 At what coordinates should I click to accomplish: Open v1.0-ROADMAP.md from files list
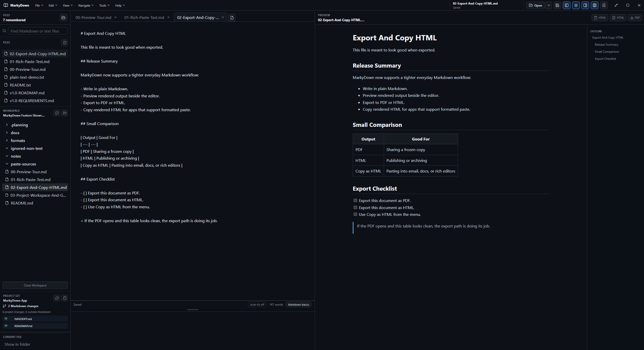35,93
